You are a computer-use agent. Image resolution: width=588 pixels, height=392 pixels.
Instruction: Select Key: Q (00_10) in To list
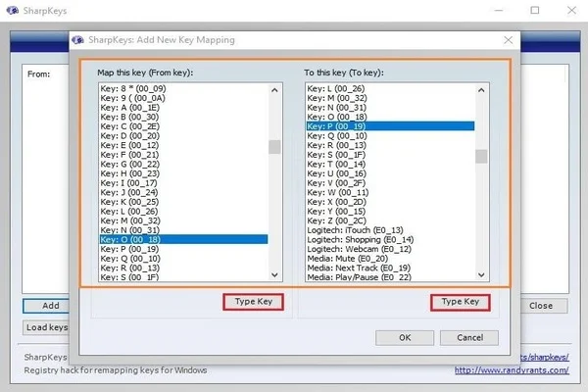pyautogui.click(x=390, y=136)
